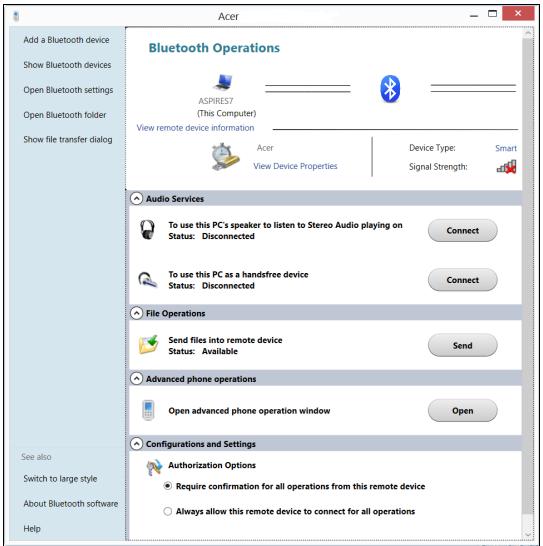
Task: Click the signal strength bars icon
Action: click(506, 166)
